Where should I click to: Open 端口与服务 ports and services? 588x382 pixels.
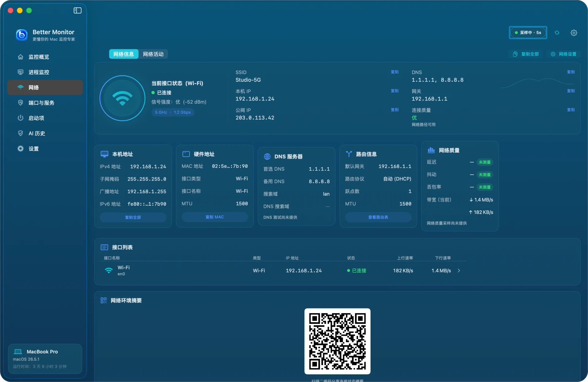coord(45,103)
